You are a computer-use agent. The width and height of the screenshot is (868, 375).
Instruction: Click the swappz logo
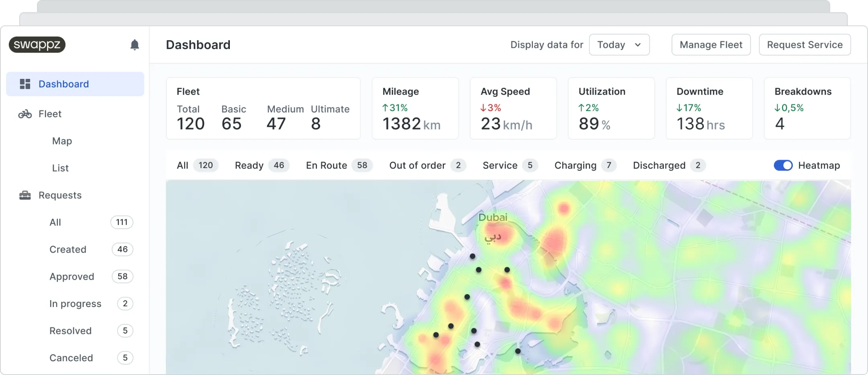(37, 45)
